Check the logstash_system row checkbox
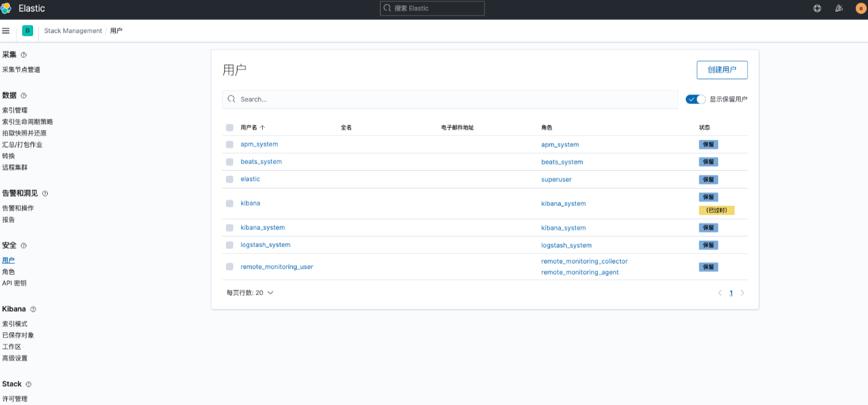 [x=230, y=245]
